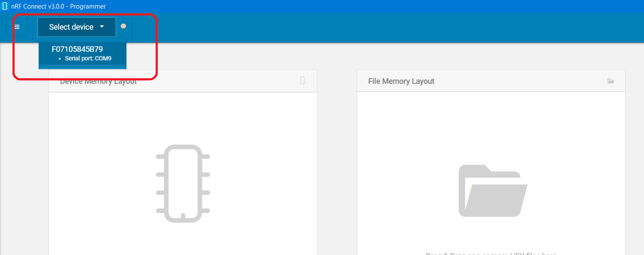Click empty blue toolbar area right of status dot

pos(344,27)
